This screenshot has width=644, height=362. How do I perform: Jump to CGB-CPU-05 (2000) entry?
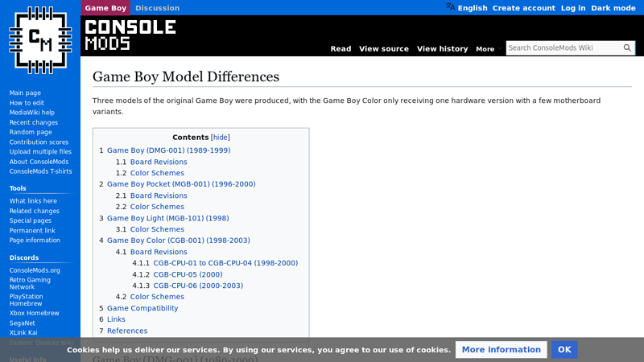coord(188,274)
